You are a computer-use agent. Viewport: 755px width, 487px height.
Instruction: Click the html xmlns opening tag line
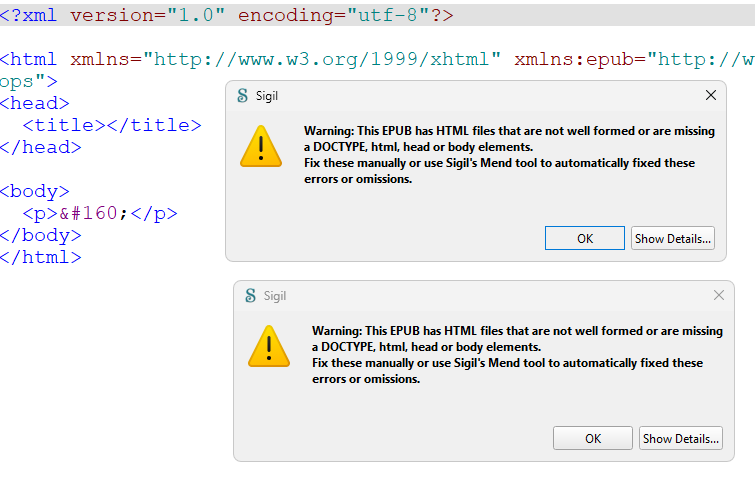pyautogui.click(x=378, y=59)
